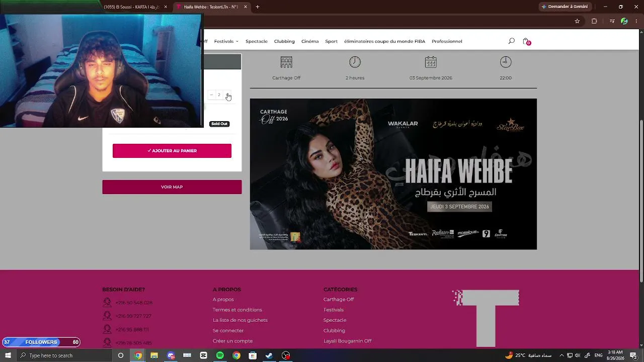
Task: Increase ticket quantity with plus button
Action: (x=227, y=95)
